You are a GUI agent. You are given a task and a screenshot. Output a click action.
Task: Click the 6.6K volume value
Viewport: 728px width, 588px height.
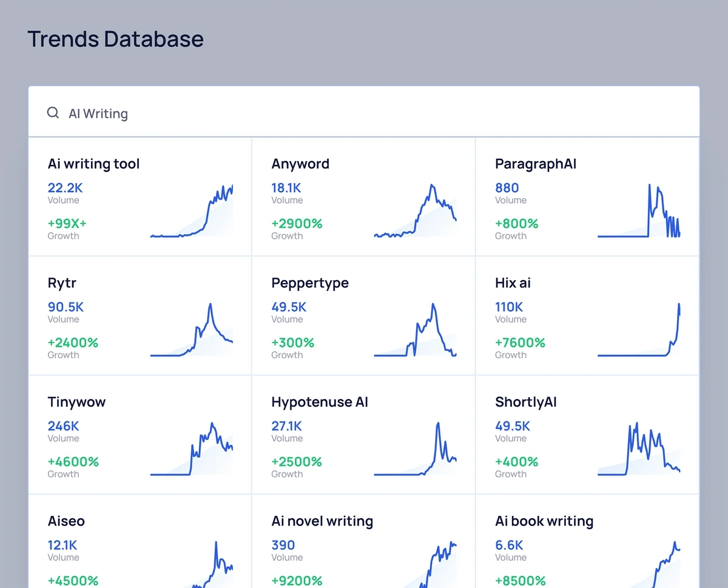pyautogui.click(x=509, y=545)
